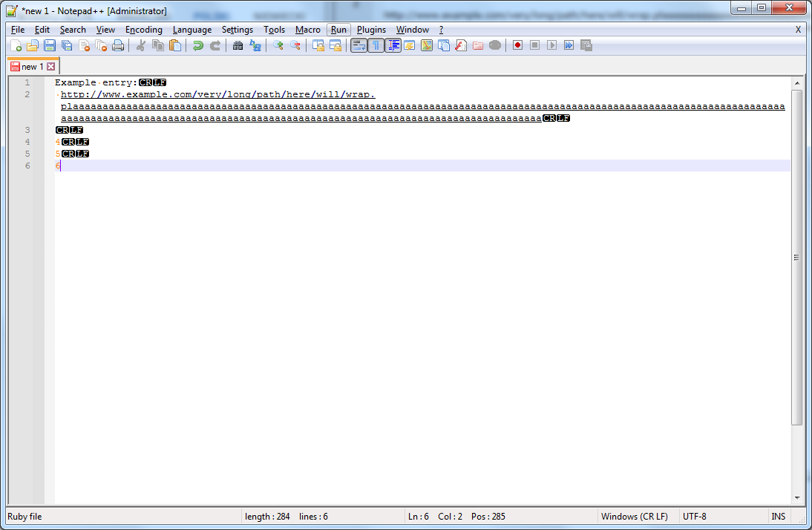Click the Print toolbar icon
This screenshot has width=812, height=530.
pos(117,45)
